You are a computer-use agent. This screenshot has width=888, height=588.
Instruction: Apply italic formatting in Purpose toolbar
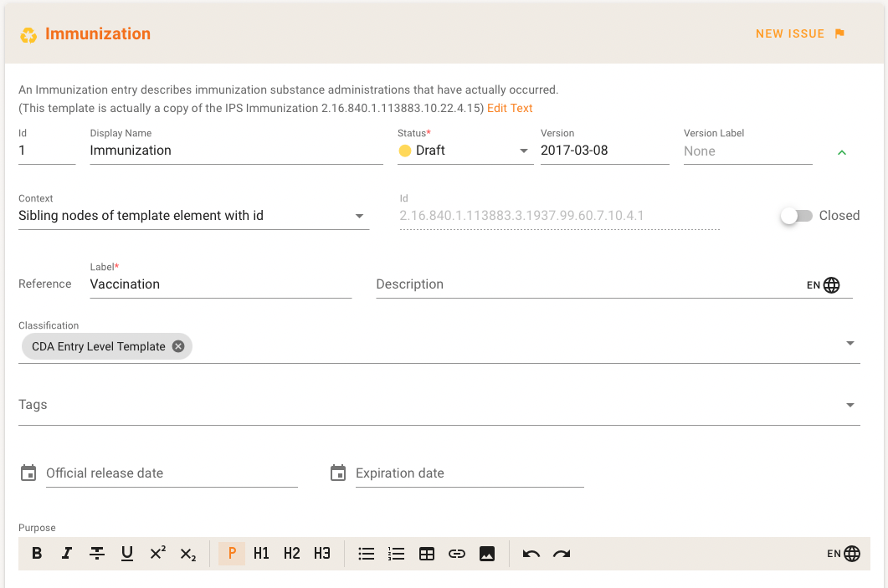click(67, 554)
